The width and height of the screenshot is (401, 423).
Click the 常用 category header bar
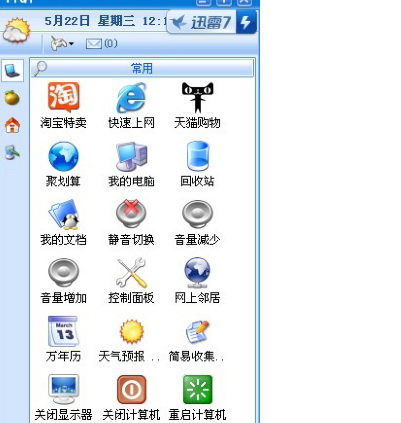[142, 69]
